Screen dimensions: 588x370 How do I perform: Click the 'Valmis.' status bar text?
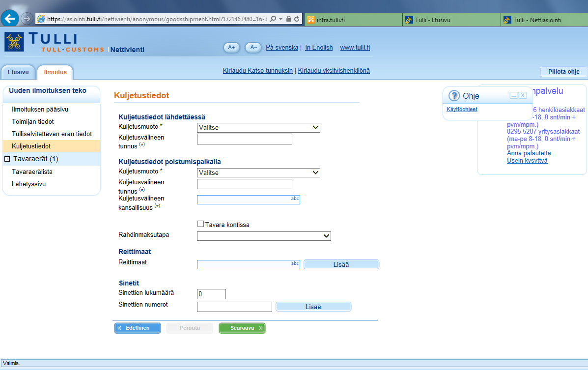click(x=11, y=363)
